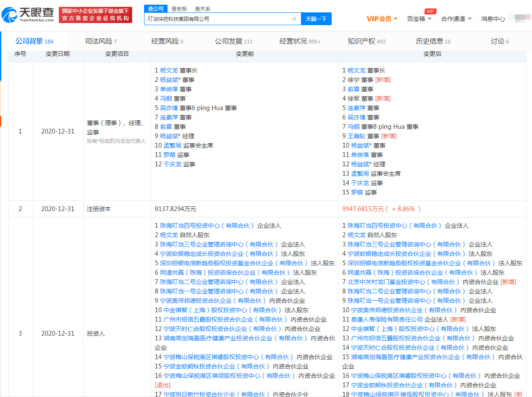The height and width of the screenshot is (397, 532).
Task: Open 宁波软银稳定成长投资合伙企业 in 变更前 list
Action: tap(219, 254)
